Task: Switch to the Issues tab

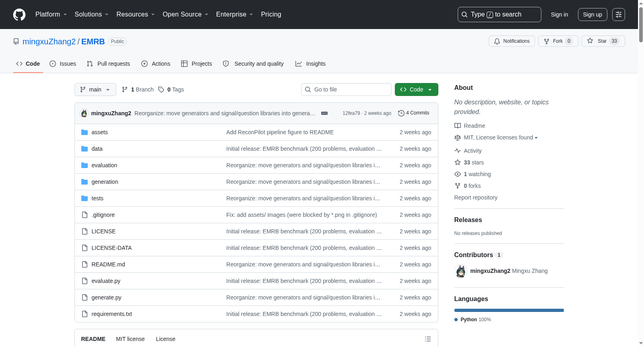Action: [x=63, y=64]
